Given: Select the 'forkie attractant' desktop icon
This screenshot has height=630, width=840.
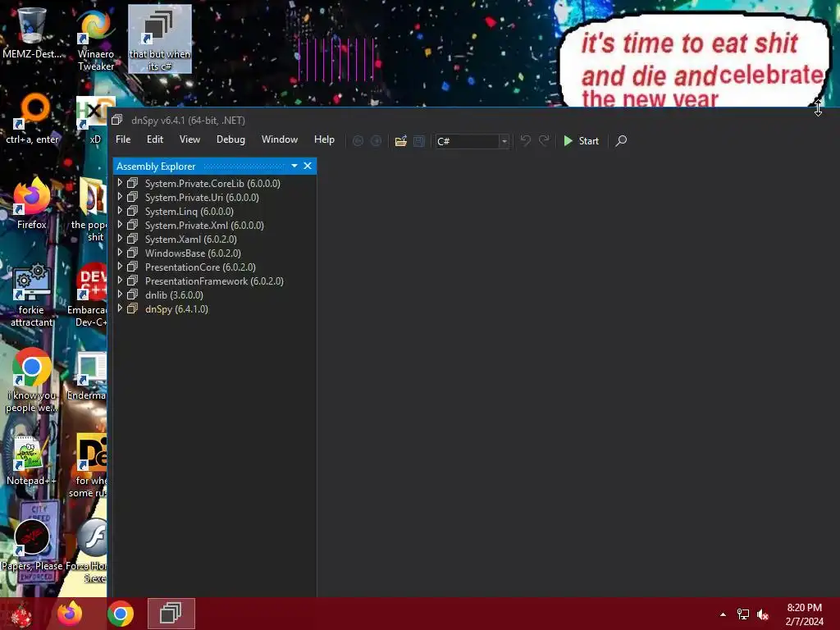Looking at the screenshot, I should click(32, 294).
